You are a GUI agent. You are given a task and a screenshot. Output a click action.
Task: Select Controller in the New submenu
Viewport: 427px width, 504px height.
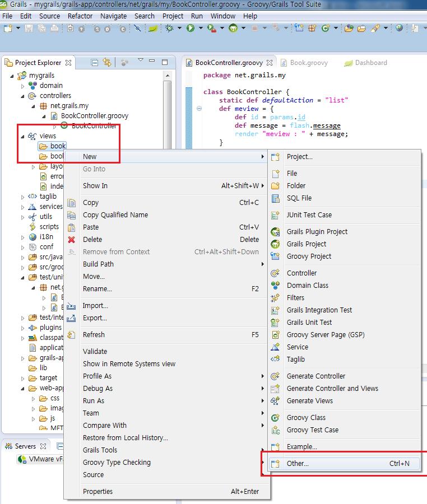click(345, 273)
